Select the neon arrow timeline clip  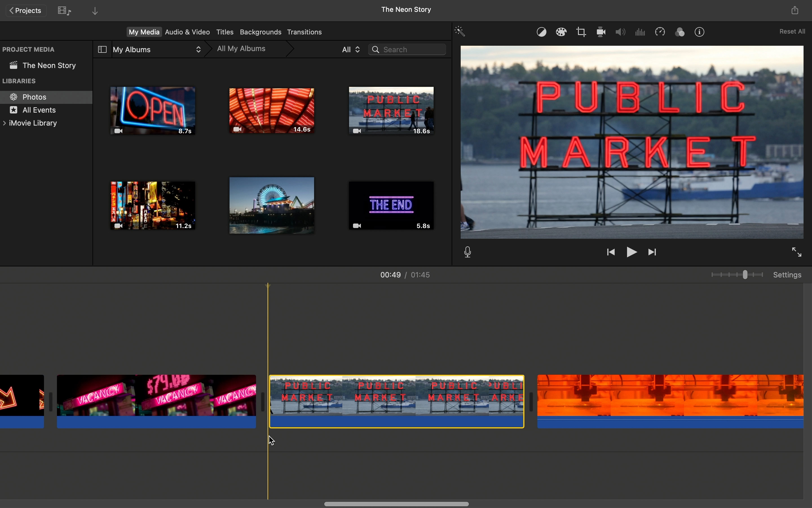(x=22, y=402)
